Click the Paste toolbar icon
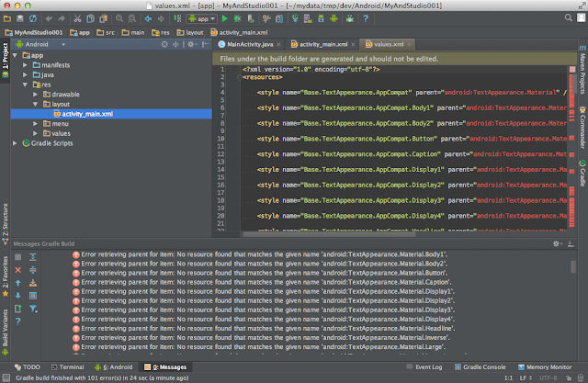Image resolution: width=588 pixels, height=383 pixels. [x=103, y=18]
